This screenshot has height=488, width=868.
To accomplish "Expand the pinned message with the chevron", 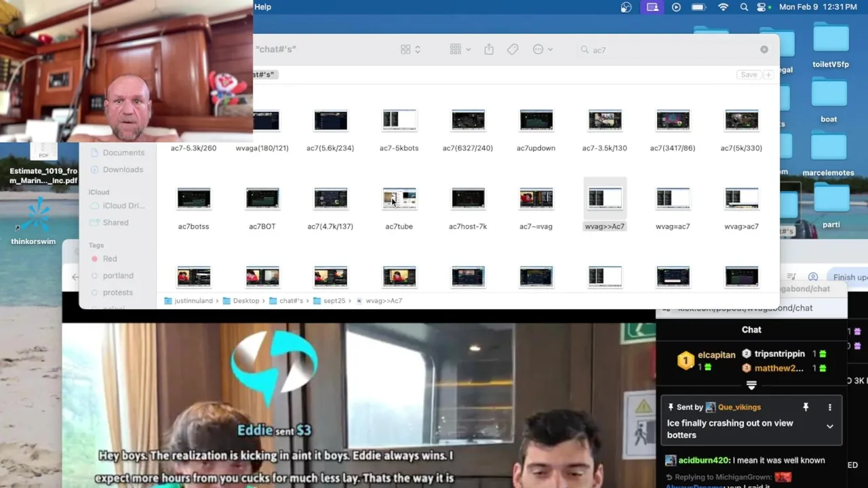I will 829,426.
